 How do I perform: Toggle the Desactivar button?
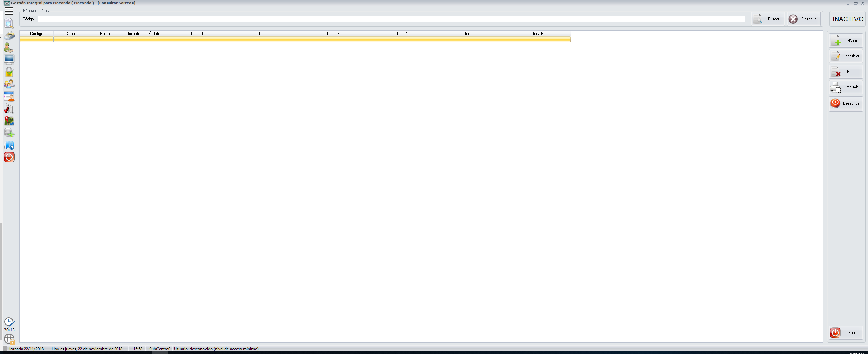846,103
